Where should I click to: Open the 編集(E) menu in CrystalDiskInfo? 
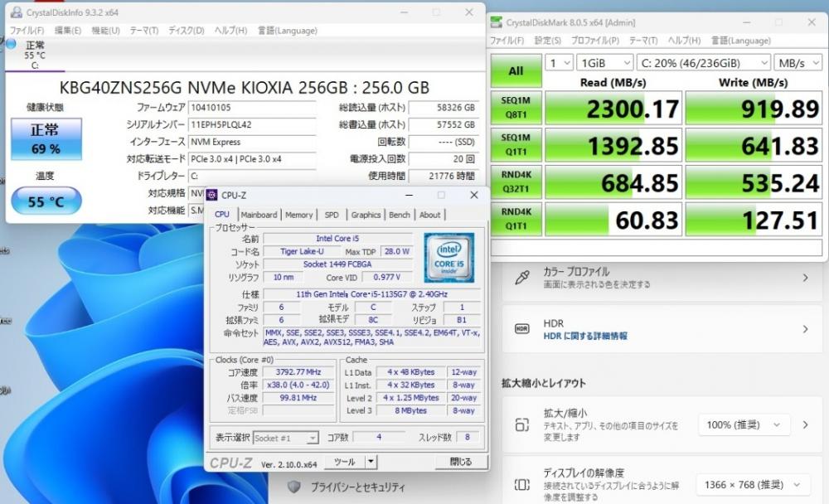pyautogui.click(x=68, y=31)
